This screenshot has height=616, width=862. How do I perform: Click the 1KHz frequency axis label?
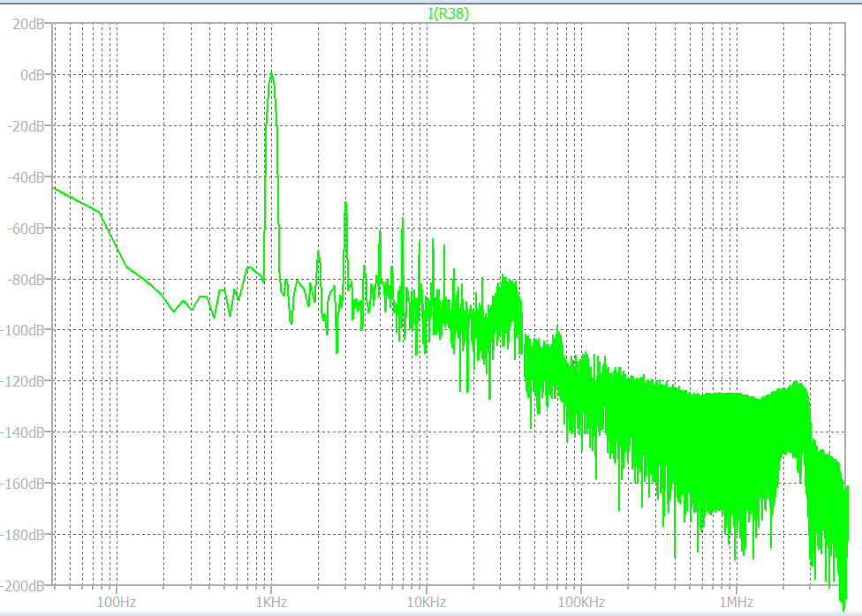coord(271,602)
